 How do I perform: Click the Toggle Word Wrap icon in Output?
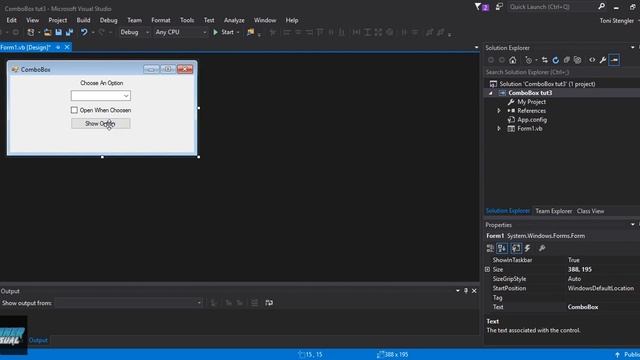tap(269, 303)
